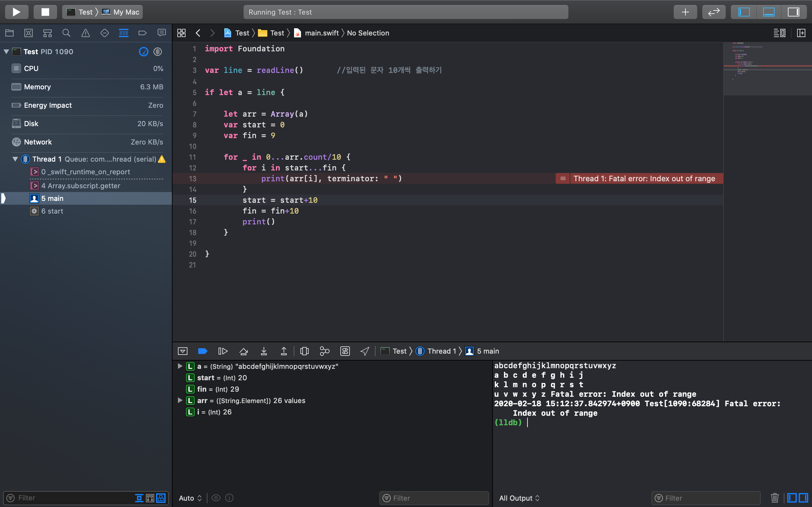Click Step Over in debug bar
This screenshot has height=507, width=812.
pyautogui.click(x=243, y=351)
